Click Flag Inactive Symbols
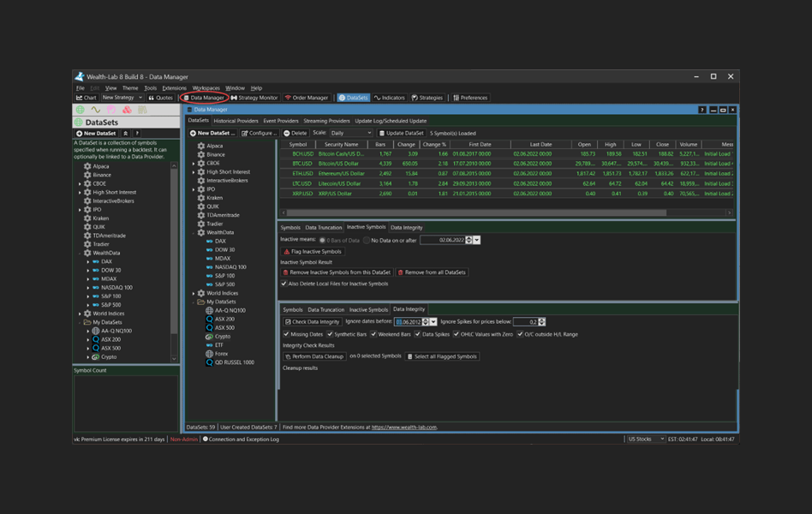The width and height of the screenshot is (812, 514). (313, 252)
